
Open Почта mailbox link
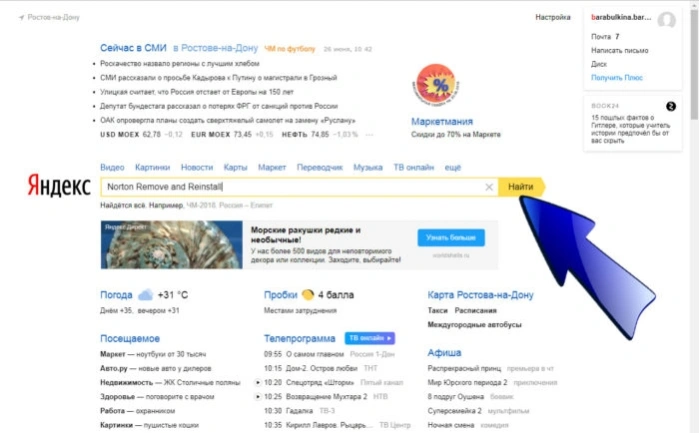[601, 37]
